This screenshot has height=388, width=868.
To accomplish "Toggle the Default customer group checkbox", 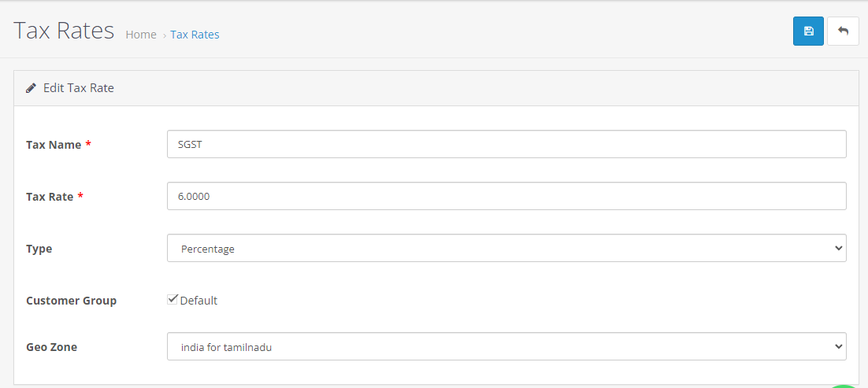I will [x=172, y=299].
